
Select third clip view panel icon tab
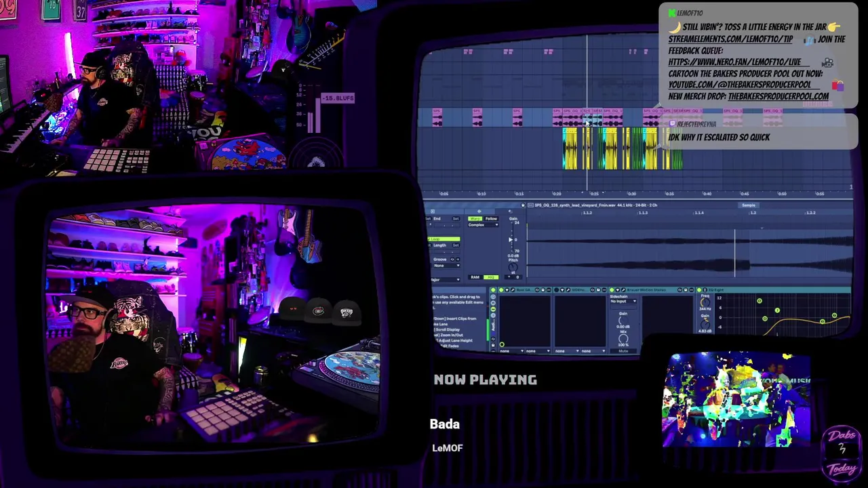coord(510,211)
